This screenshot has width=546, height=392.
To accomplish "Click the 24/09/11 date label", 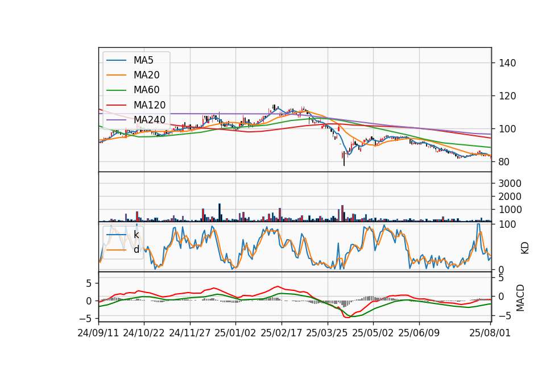I will point(98,333).
